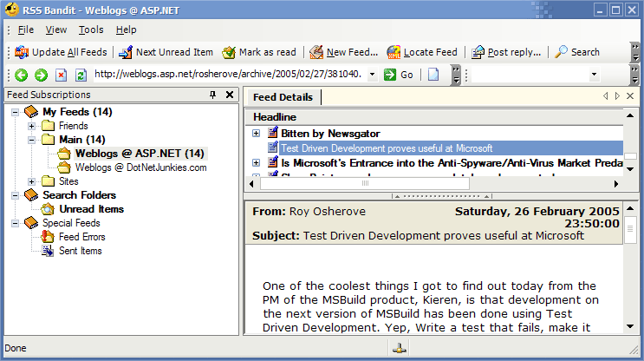Collapse the Search Folders node
Viewport: 644px width, 361px height.
[16, 195]
